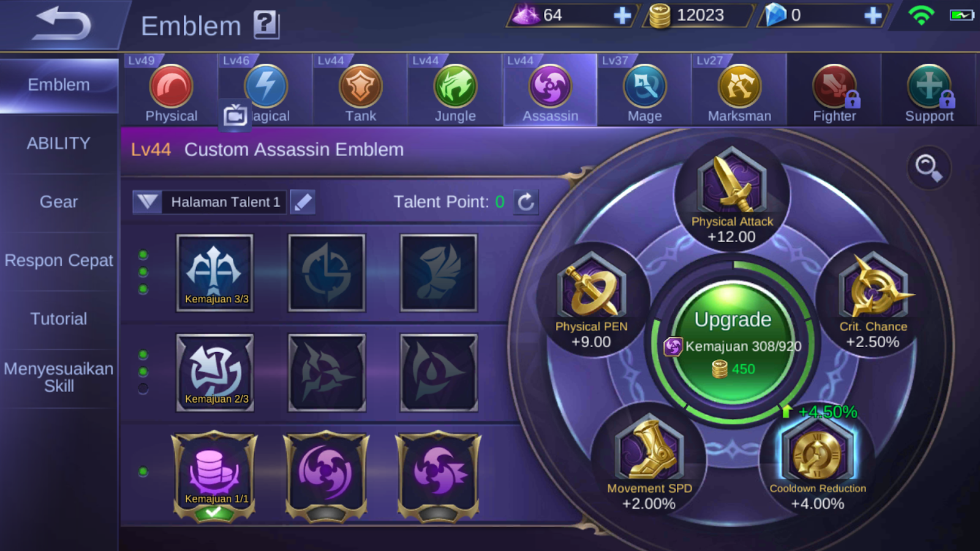Select the Physical Attack attribute icon
This screenshot has height=551, width=980.
pos(732,181)
